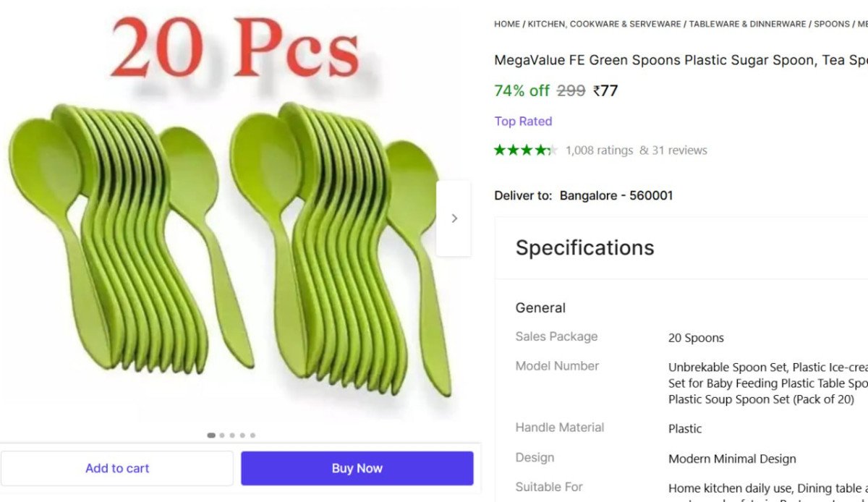Image resolution: width=868 pixels, height=502 pixels.
Task: Select the first carousel dot indicator
Action: (211, 435)
